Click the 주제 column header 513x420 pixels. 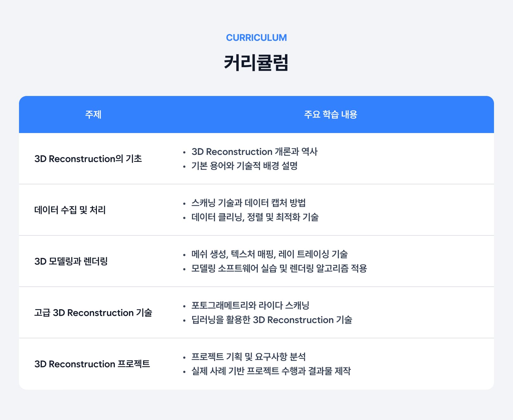coord(93,114)
